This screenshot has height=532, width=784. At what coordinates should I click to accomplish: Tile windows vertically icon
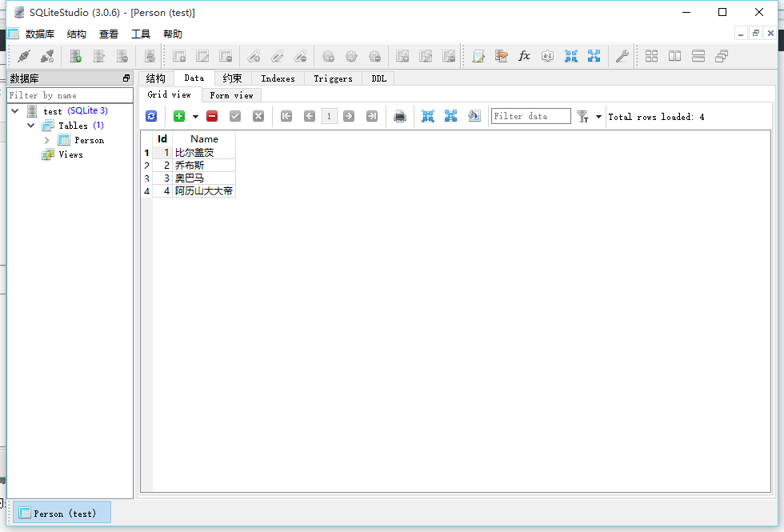698,56
